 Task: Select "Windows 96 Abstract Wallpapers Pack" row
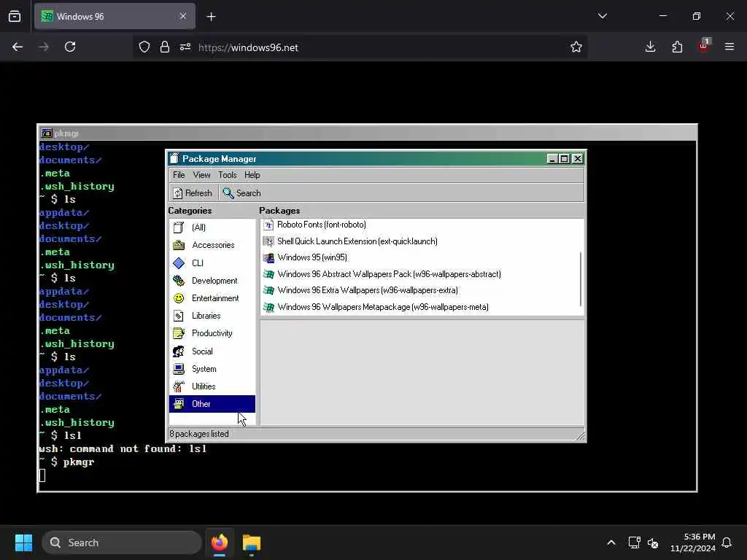point(421,274)
